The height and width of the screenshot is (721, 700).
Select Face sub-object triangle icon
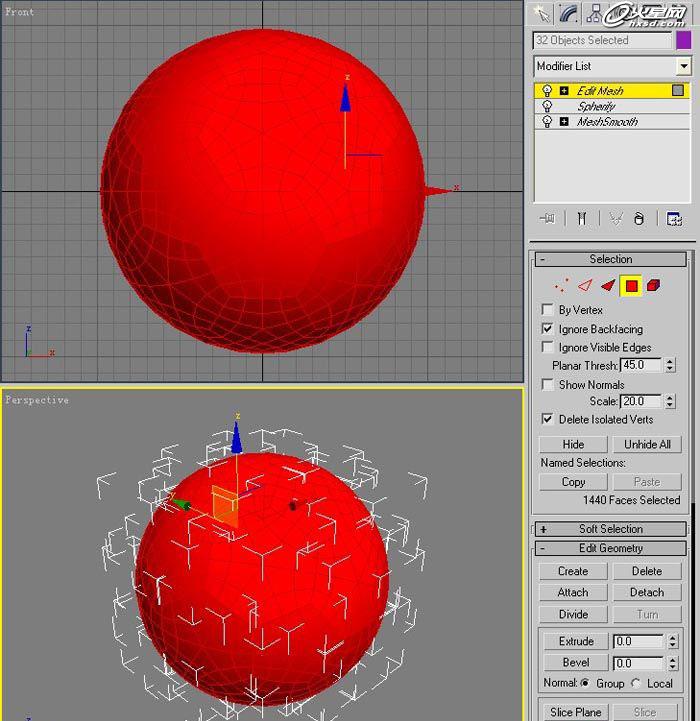pyautogui.click(x=608, y=286)
